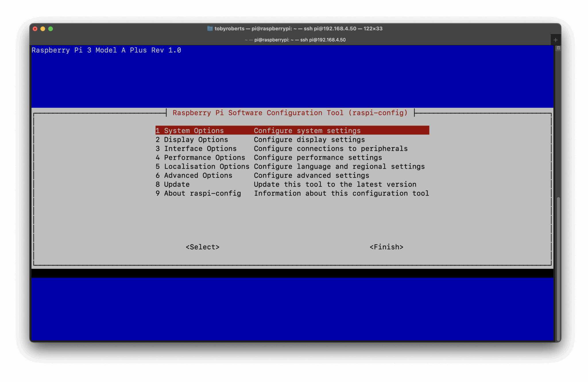Click the red close window button
This screenshot has height=382, width=588.
35,29
